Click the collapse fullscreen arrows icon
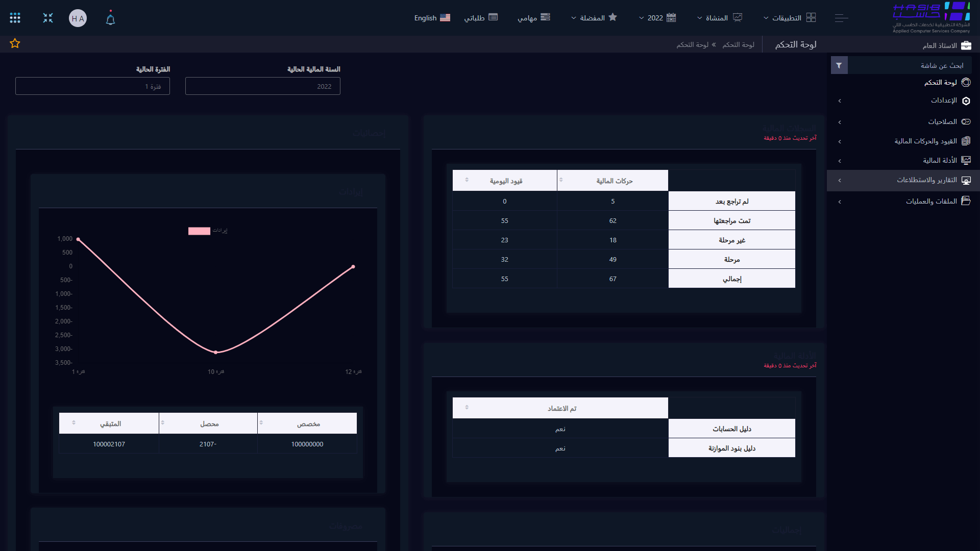 point(48,18)
